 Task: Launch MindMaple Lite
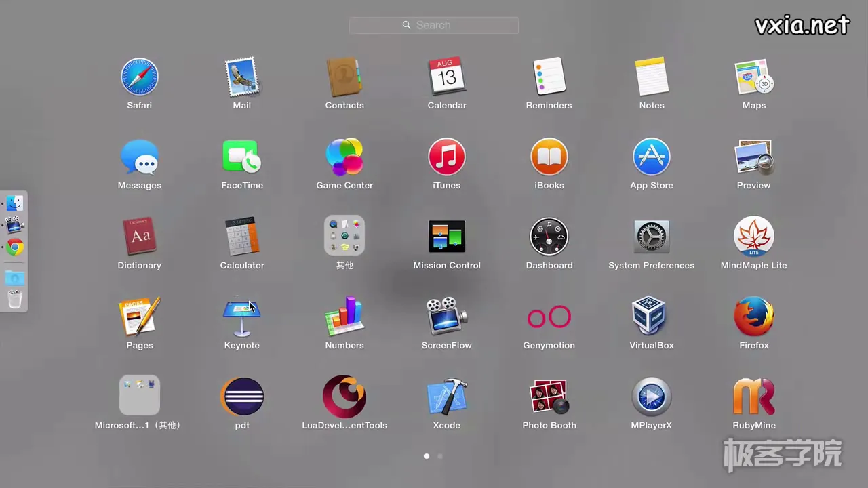[x=754, y=237]
